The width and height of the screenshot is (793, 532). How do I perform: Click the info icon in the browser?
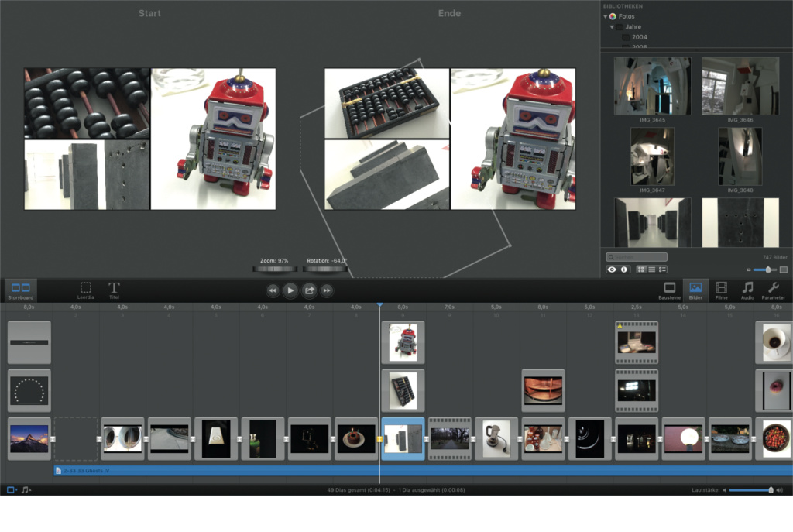tap(624, 269)
